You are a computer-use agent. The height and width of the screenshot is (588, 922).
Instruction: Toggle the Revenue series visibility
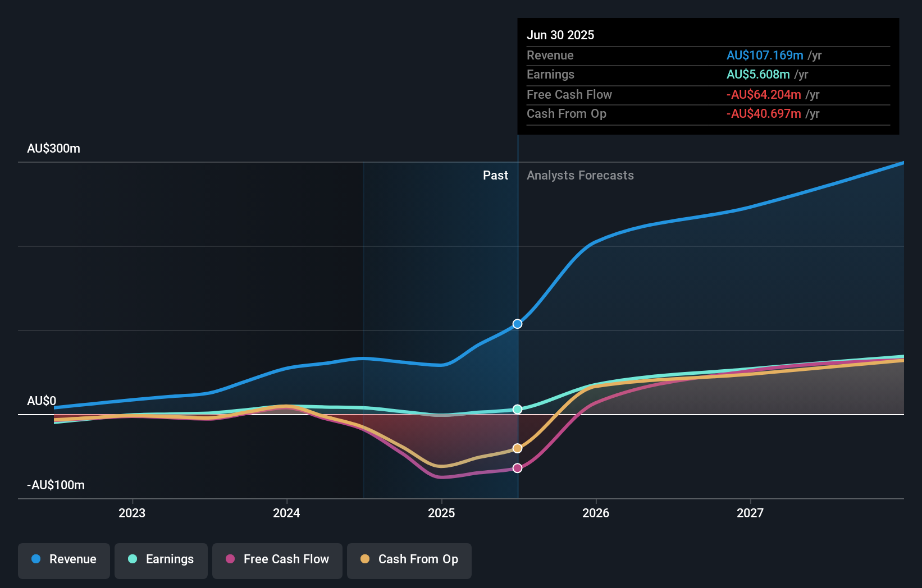coord(63,559)
